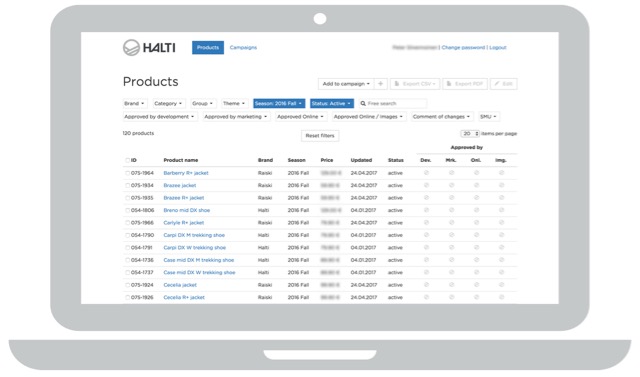This screenshot has height=377, width=640.
Task: Click the search magnifier icon
Action: 363,104
